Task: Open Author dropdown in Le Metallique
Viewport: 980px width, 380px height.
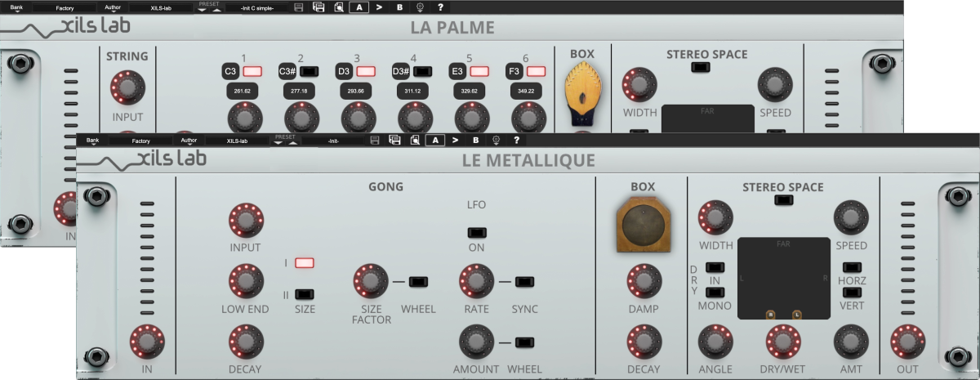Action: [188, 140]
